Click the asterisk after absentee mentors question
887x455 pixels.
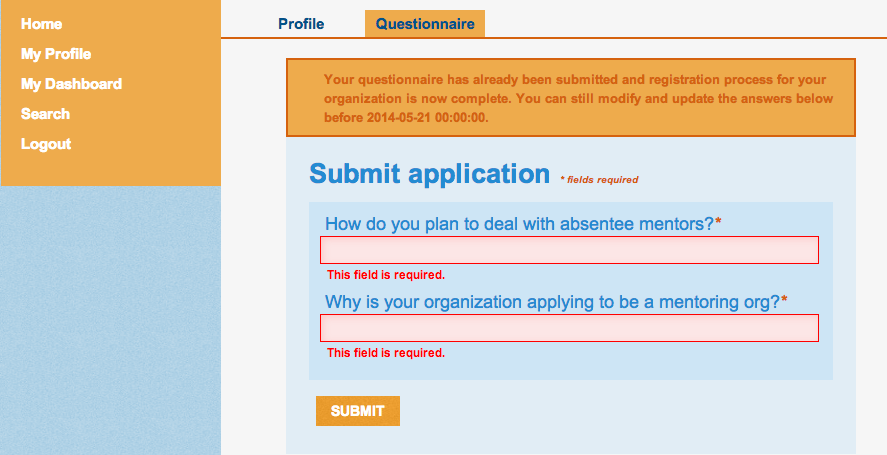coord(718,223)
